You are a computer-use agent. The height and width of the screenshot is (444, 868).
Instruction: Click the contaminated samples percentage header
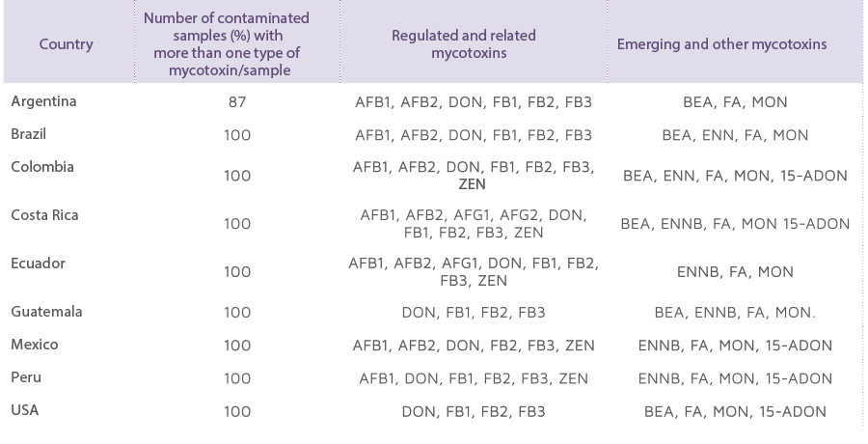tap(227, 43)
